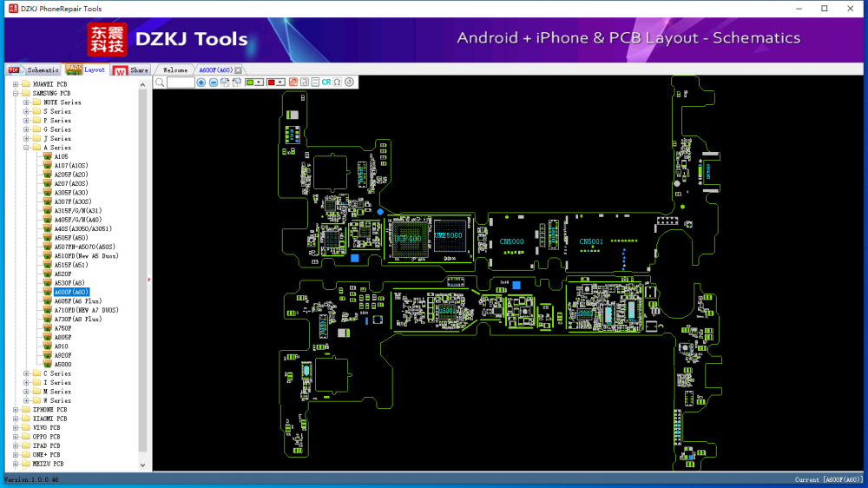Click the red color swatch

(271, 82)
